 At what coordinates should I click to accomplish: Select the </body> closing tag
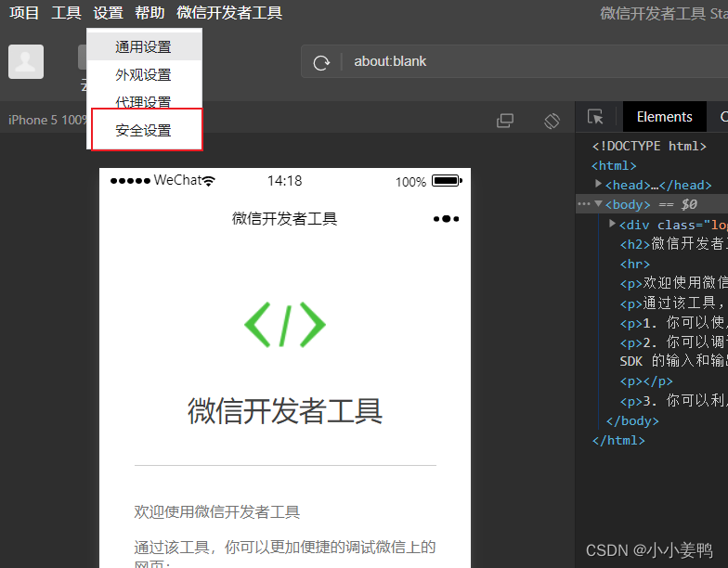tap(632, 421)
